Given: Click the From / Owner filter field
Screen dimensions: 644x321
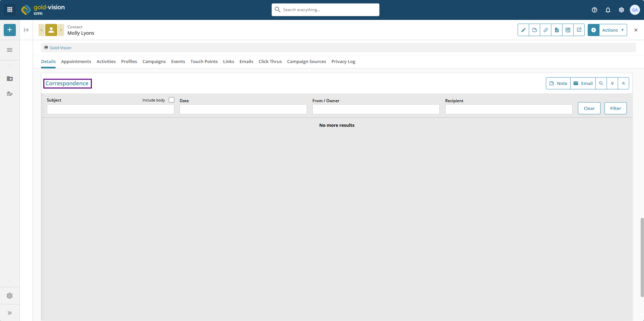Looking at the screenshot, I should pos(376,109).
